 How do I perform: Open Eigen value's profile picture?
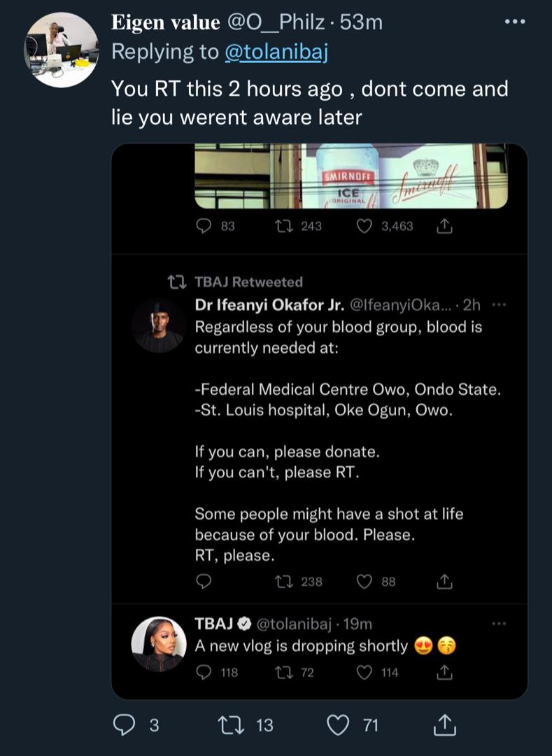(62, 50)
